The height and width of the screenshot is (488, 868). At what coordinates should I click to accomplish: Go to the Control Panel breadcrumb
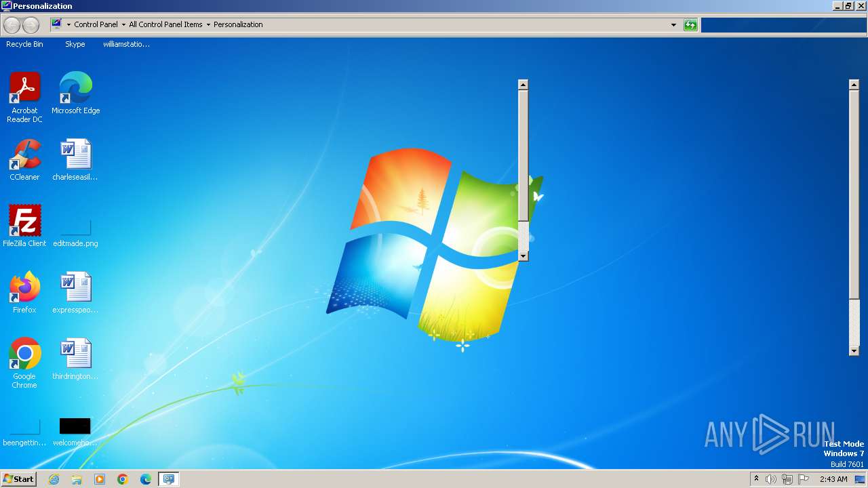pyautogui.click(x=96, y=24)
